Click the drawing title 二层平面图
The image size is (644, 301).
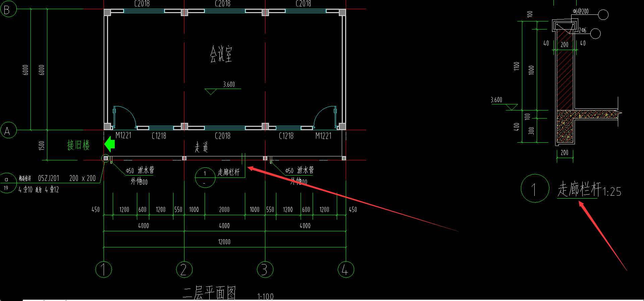click(x=210, y=293)
